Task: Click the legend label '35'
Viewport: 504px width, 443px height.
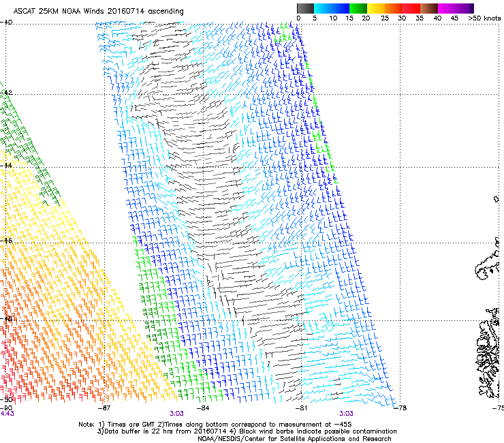Action: pos(420,18)
